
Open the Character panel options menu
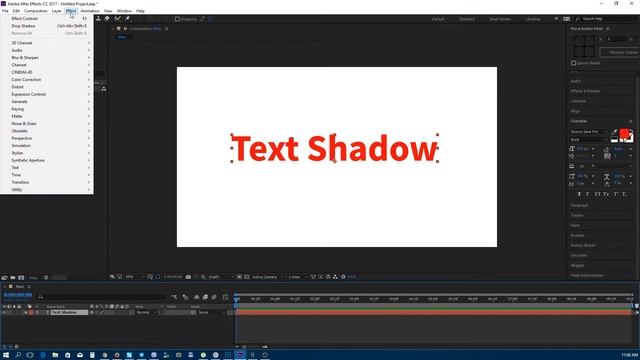pos(631,121)
